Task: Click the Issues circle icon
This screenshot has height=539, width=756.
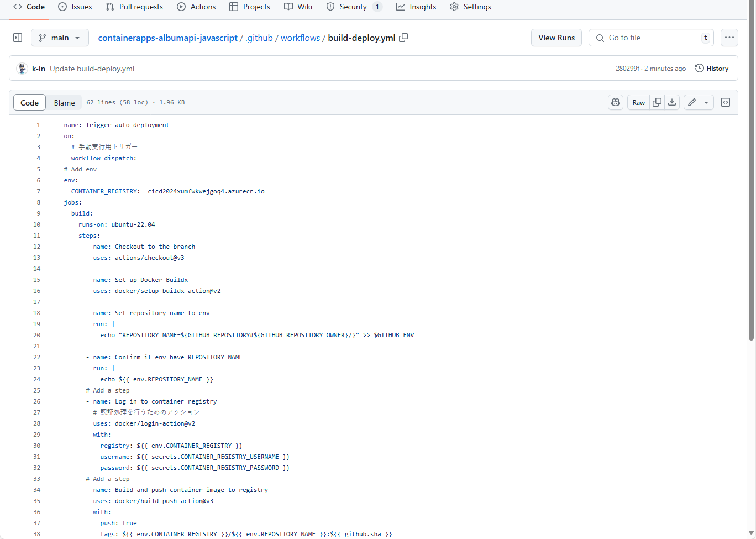Action: click(x=62, y=7)
